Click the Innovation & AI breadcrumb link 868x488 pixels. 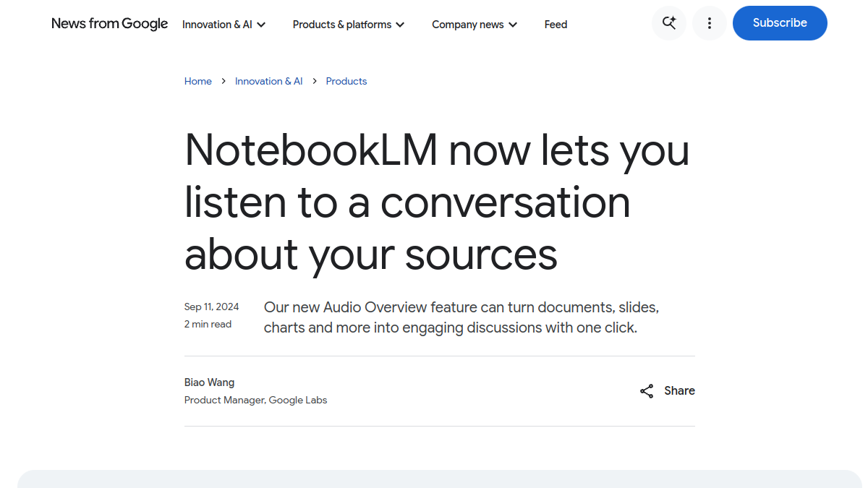pyautogui.click(x=269, y=81)
